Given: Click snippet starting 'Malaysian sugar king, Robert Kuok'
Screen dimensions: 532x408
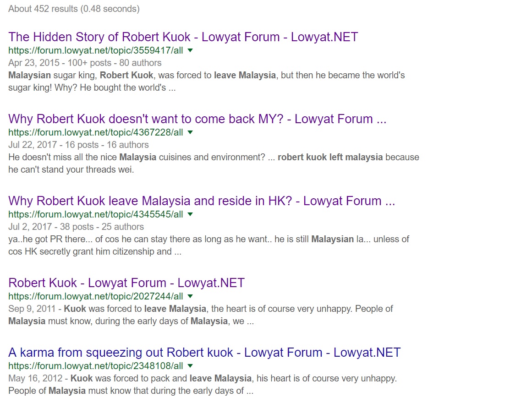Looking at the screenshot, I should (207, 82).
